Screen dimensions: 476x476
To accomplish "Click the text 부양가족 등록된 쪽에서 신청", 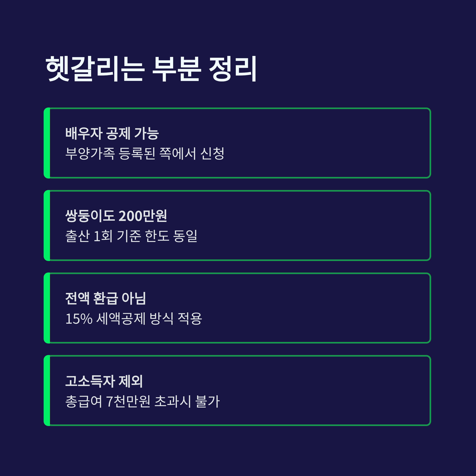I will coord(145,154).
